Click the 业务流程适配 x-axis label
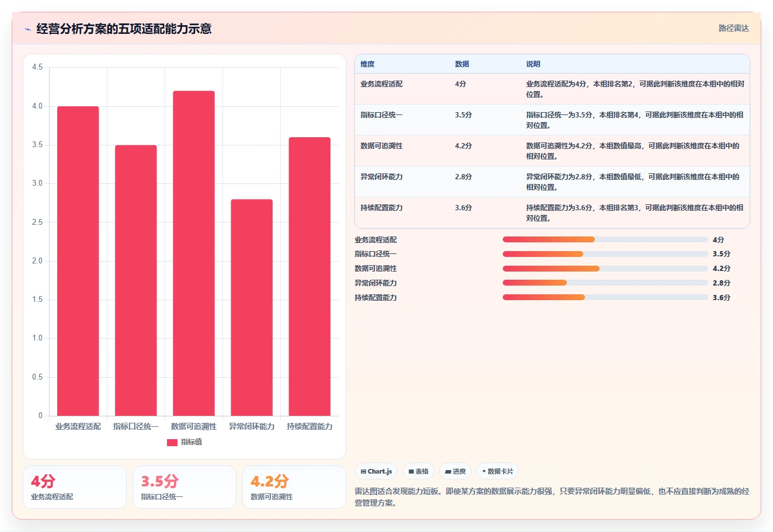The image size is (773, 532). point(78,427)
